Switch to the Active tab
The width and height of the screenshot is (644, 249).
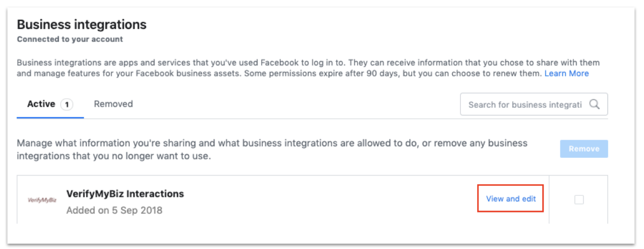point(50,104)
